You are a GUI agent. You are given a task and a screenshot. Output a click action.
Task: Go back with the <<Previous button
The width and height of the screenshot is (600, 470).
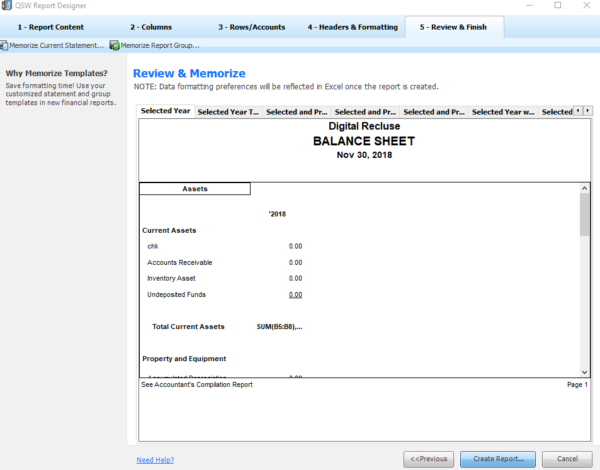[428, 459]
